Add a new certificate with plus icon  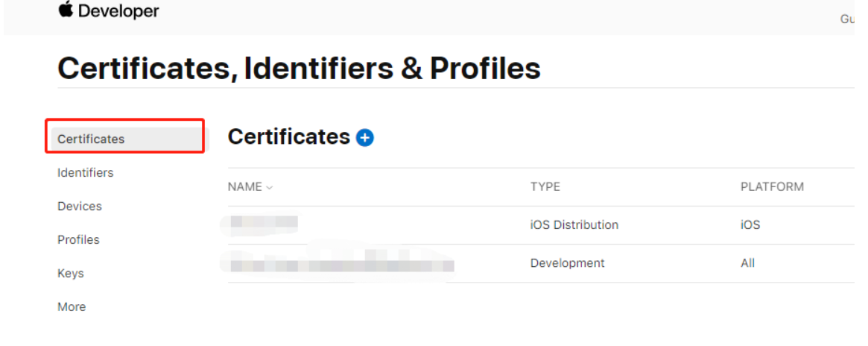pos(364,137)
